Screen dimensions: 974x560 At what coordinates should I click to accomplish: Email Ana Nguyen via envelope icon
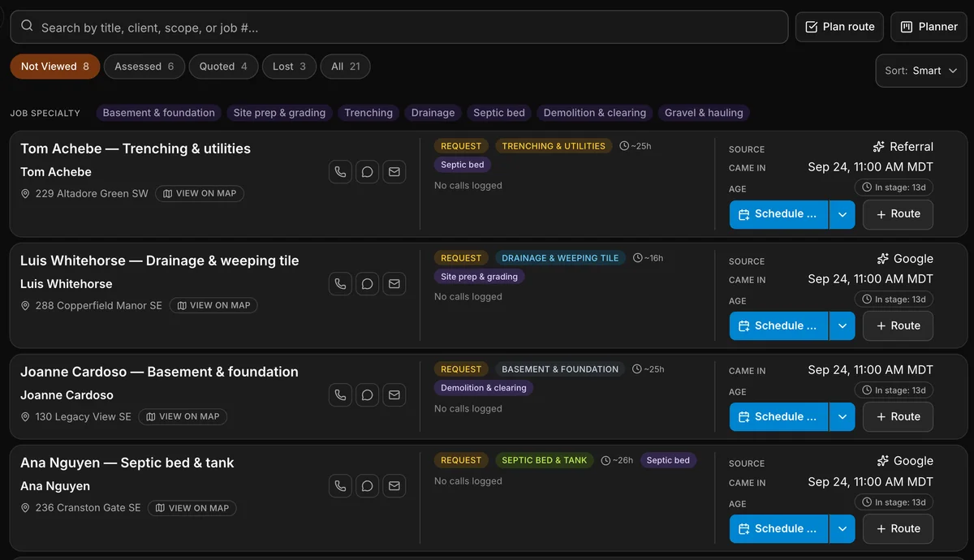(x=394, y=486)
